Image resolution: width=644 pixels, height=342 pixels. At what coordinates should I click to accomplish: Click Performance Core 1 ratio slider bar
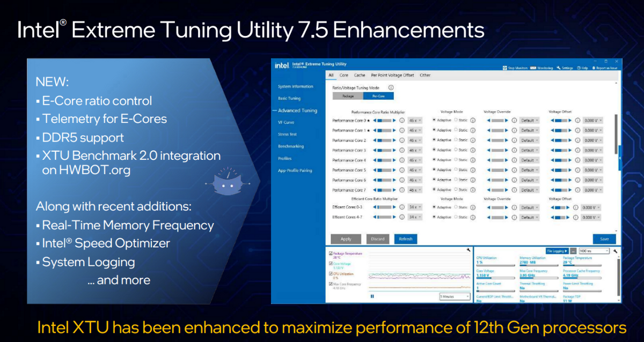[385, 130]
